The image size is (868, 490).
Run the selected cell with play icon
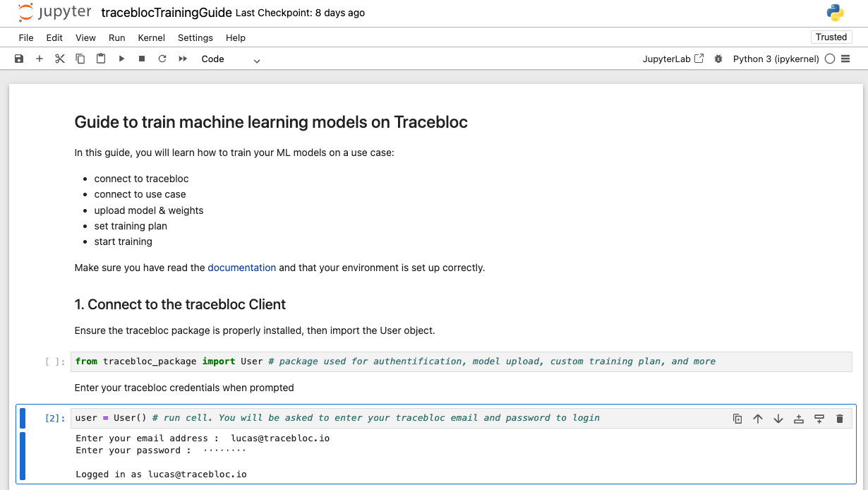point(121,59)
